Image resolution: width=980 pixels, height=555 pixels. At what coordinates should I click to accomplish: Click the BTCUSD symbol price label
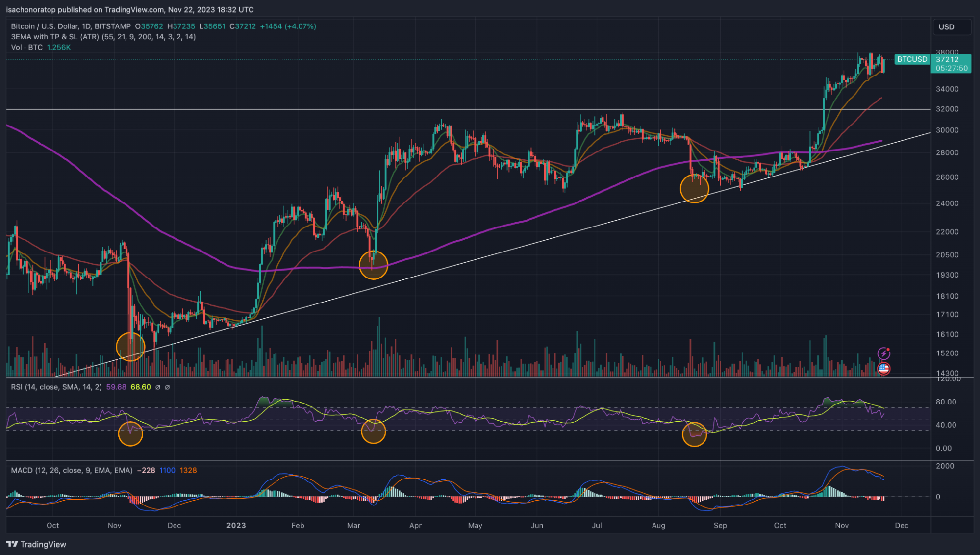[912, 59]
